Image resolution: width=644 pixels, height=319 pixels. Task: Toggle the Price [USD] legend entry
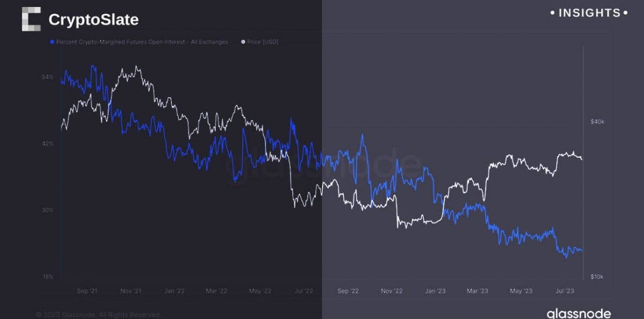[262, 42]
